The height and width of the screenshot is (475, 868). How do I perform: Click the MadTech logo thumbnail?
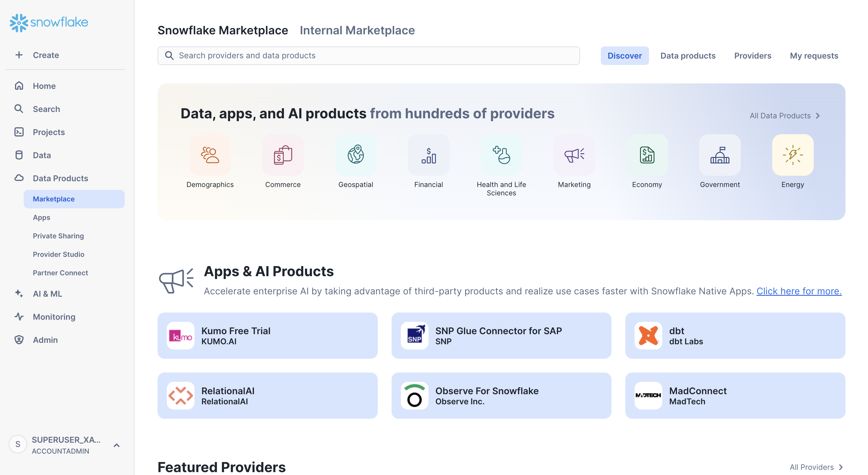coord(648,395)
